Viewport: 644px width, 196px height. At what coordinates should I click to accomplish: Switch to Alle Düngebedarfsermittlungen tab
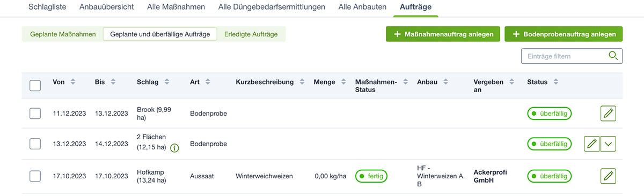pyautogui.click(x=272, y=7)
